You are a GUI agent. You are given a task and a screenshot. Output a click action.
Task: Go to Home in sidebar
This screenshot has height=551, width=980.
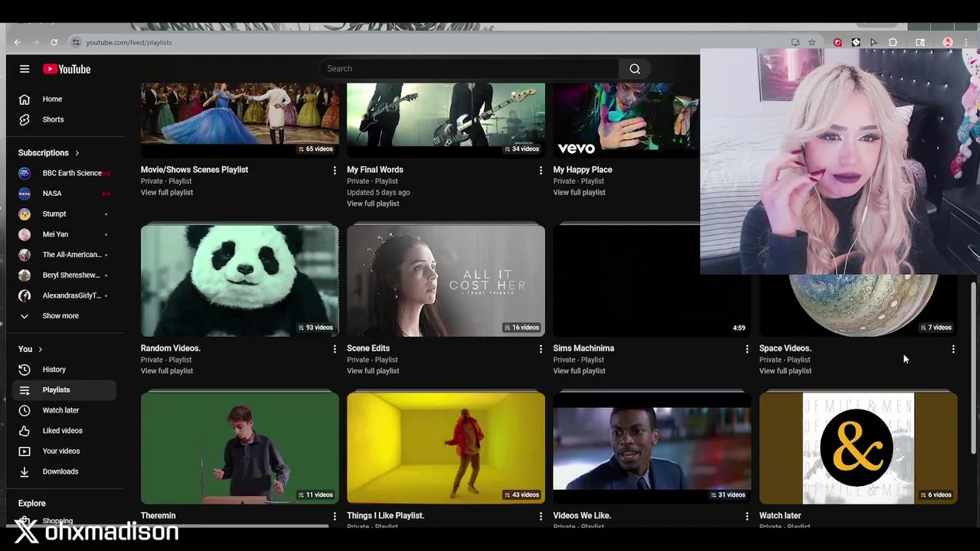tap(64, 99)
